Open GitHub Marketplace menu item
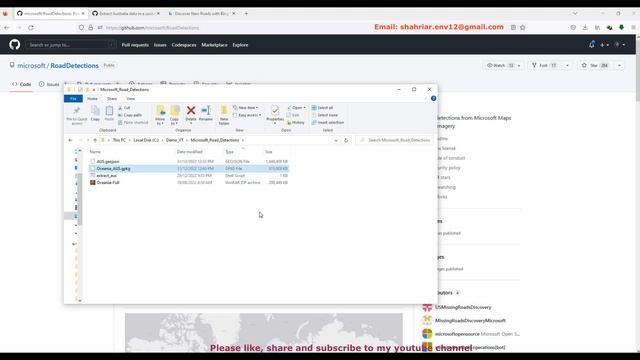 [214, 45]
